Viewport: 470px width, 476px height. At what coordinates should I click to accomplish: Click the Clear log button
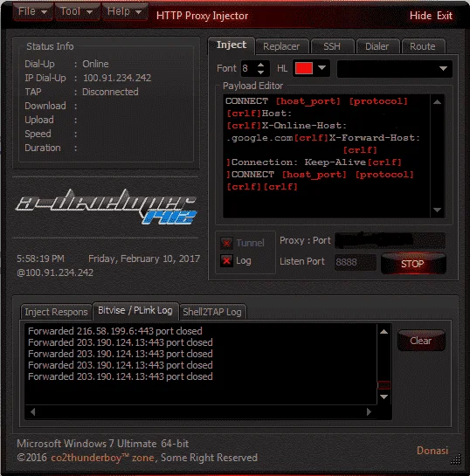pyautogui.click(x=421, y=341)
